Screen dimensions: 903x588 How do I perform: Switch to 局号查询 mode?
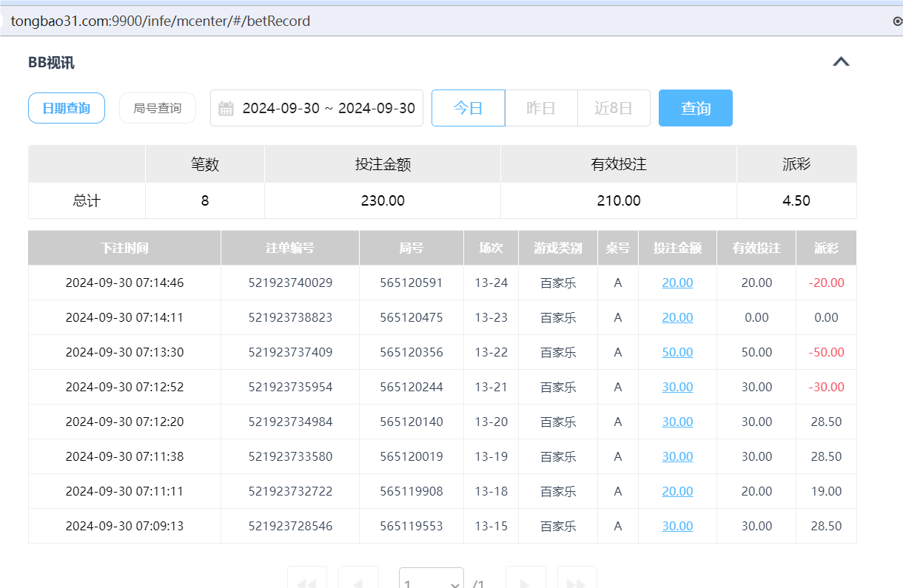[x=157, y=107]
